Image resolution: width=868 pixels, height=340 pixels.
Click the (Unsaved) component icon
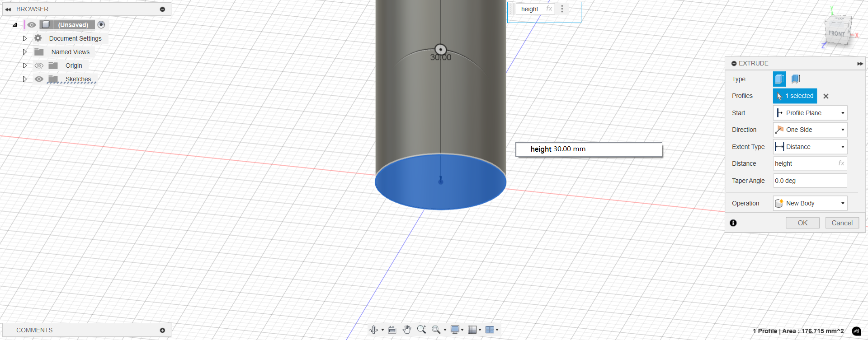pos(45,25)
